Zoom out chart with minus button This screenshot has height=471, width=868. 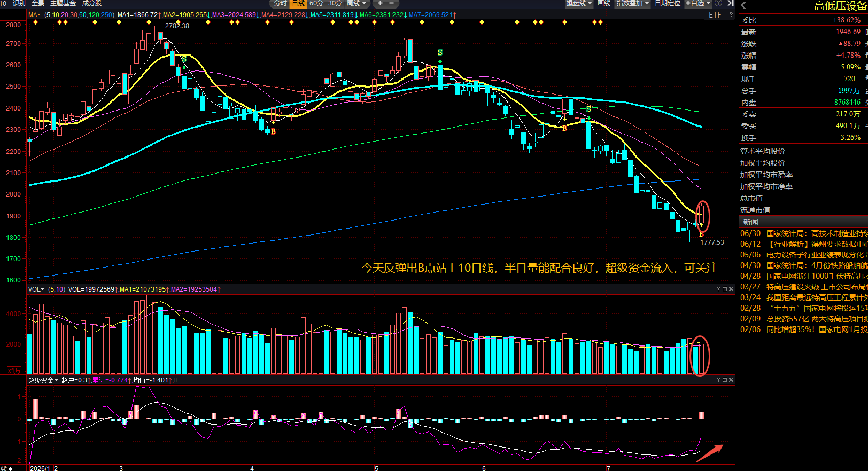(x=391, y=3)
